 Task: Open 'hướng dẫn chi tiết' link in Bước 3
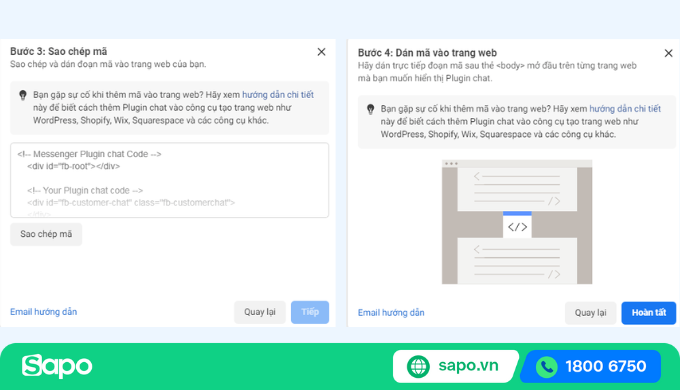[x=278, y=95]
